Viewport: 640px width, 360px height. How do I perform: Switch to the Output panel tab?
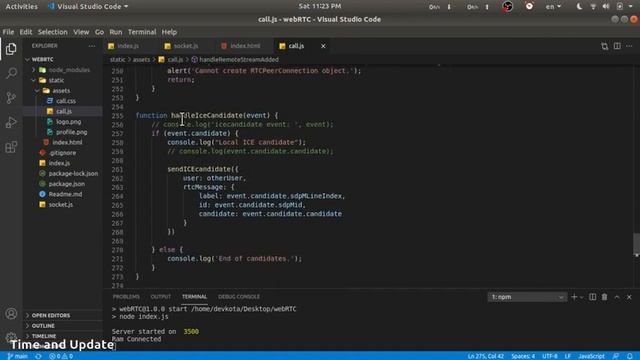pyautogui.click(x=161, y=297)
